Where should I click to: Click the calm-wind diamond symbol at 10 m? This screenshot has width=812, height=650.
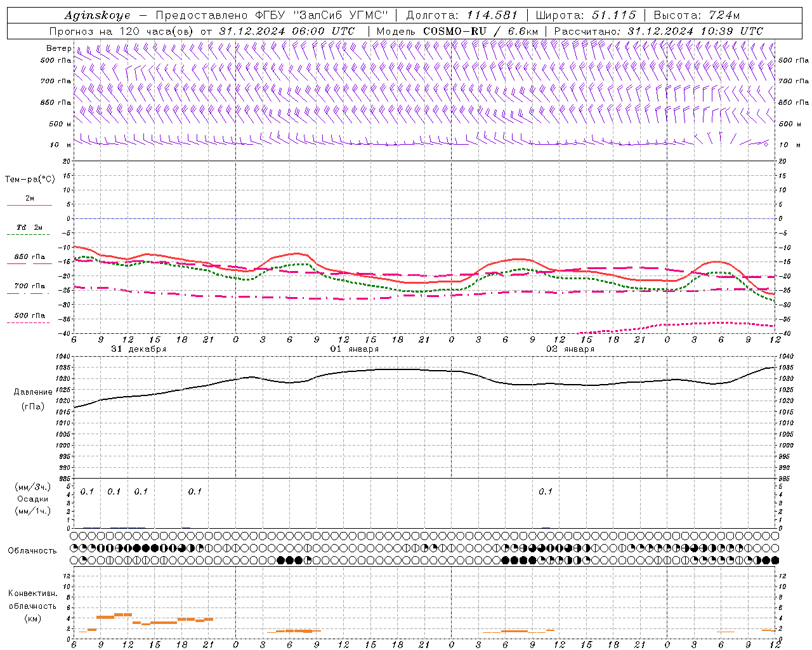click(766, 145)
